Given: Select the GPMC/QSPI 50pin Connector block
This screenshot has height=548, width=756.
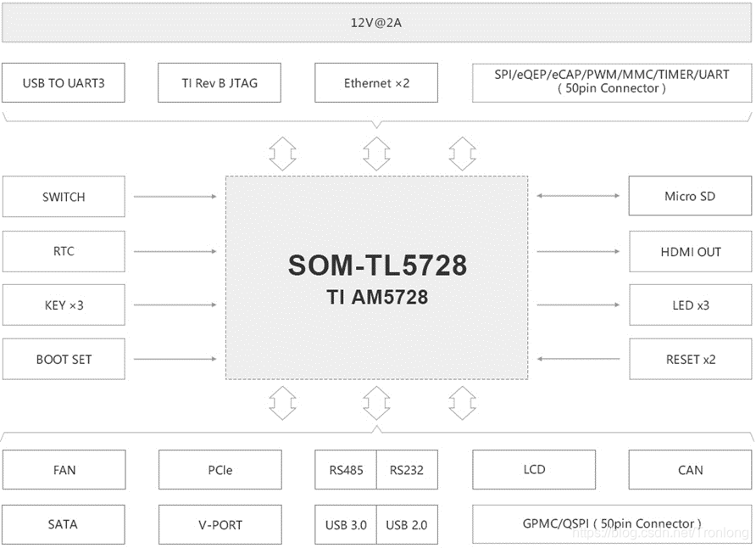Looking at the screenshot, I should point(612,524).
